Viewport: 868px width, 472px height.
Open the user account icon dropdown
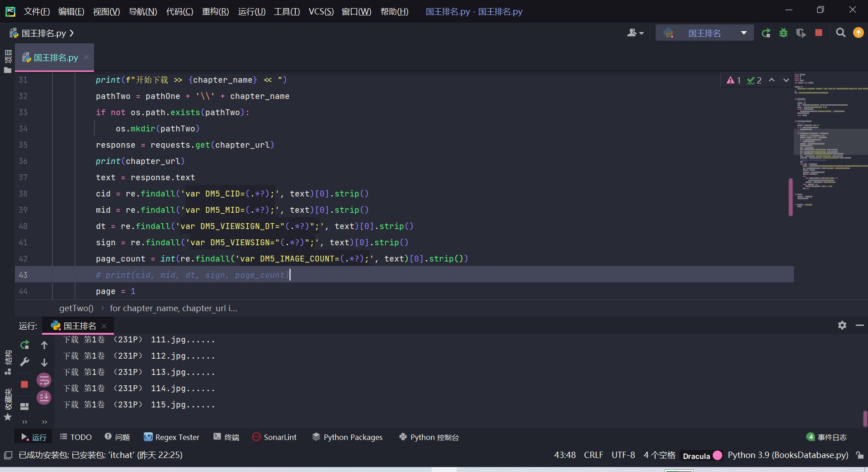point(635,33)
